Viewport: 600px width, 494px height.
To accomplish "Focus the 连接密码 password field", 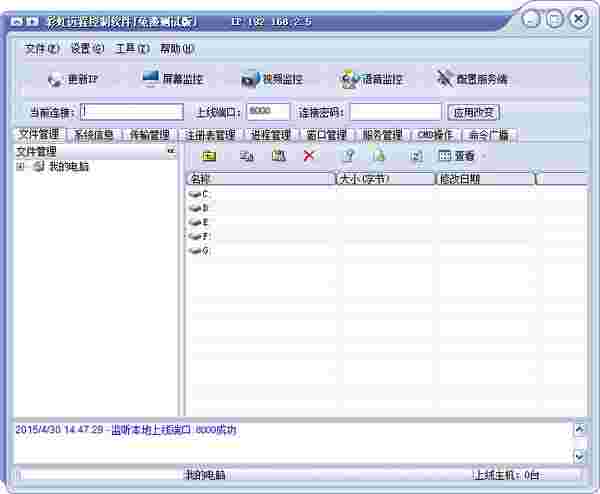I will pos(396,112).
